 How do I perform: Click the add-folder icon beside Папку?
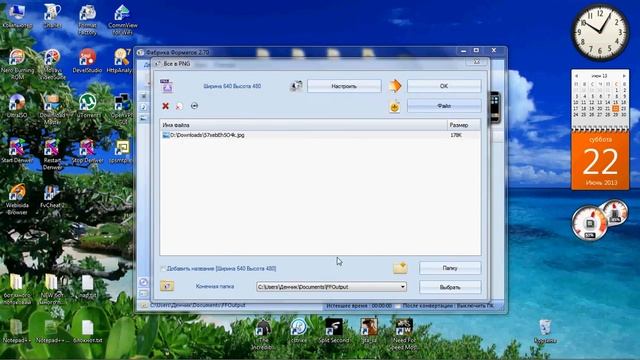400,268
